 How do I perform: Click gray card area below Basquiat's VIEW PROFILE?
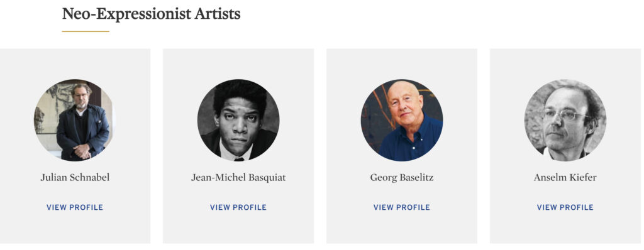point(238,228)
